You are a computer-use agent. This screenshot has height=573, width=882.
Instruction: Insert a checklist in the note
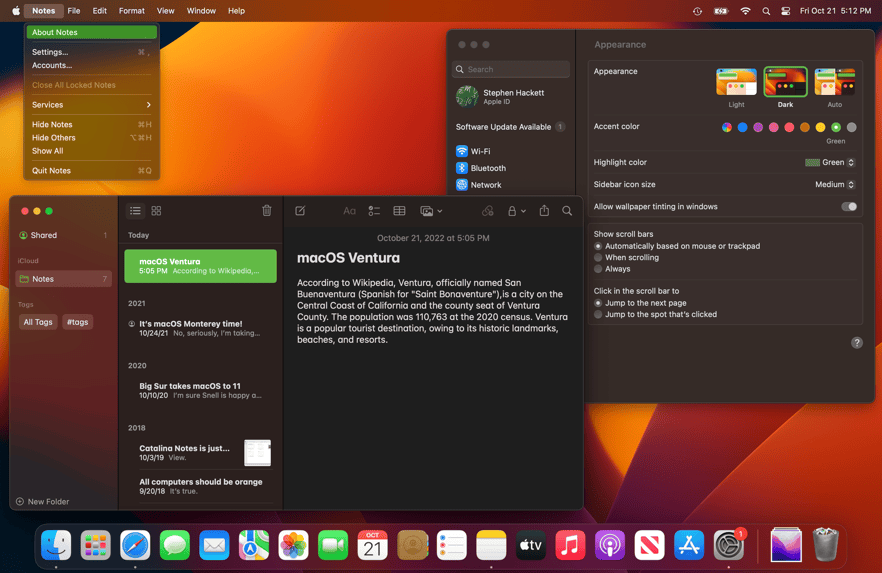tap(374, 211)
